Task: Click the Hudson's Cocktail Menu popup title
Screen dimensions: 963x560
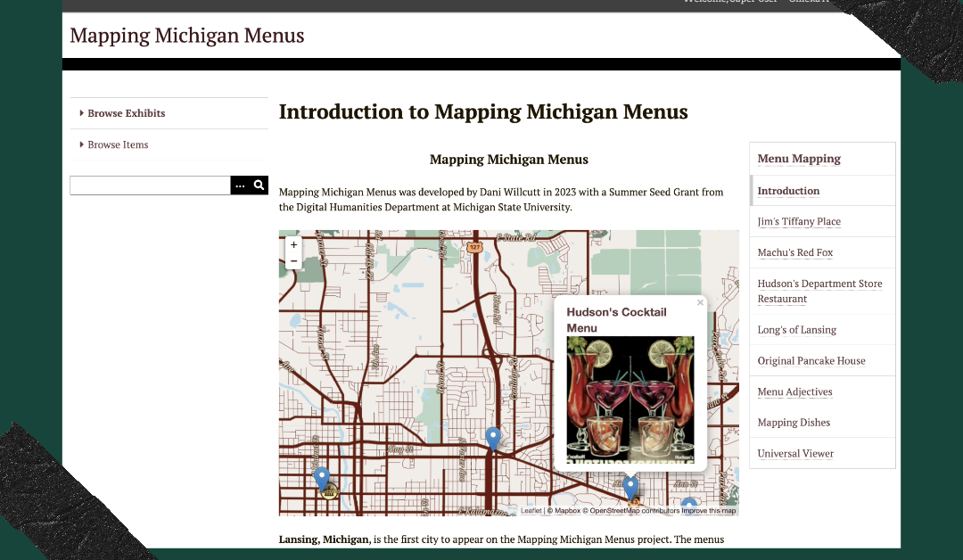Action: pyautogui.click(x=616, y=320)
